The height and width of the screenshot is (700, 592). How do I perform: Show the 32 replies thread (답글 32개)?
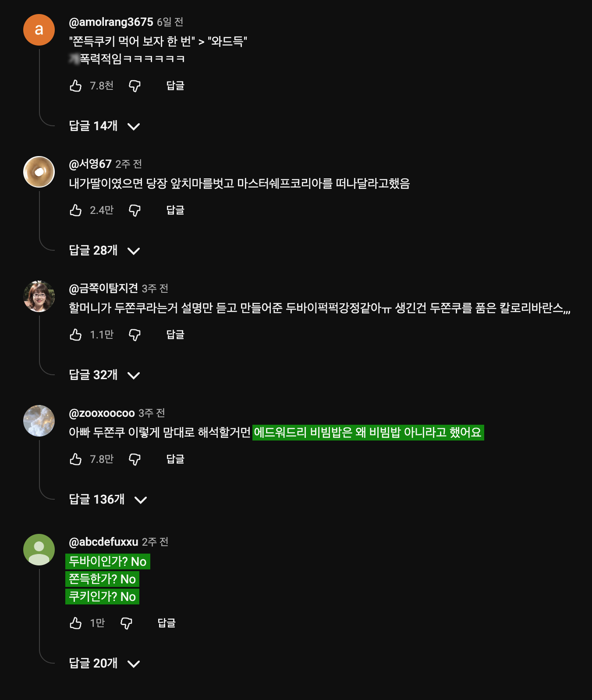pyautogui.click(x=104, y=375)
